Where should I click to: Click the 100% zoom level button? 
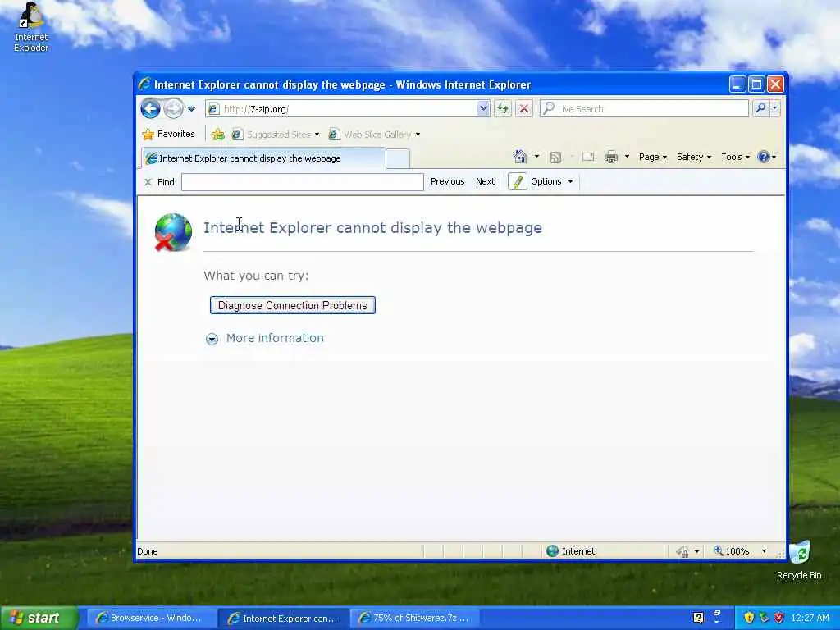731,551
